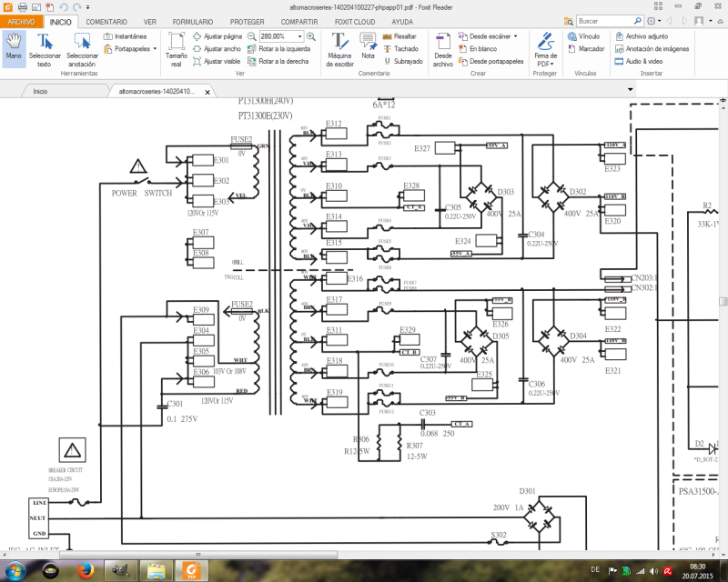Image resolution: width=728 pixels, height=582 pixels.
Task: Open the file explorer taskbar icon
Action: (156, 570)
